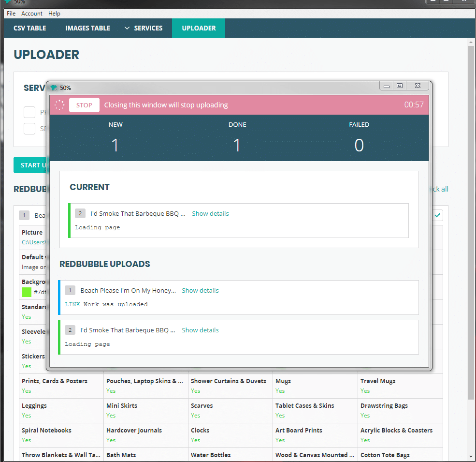Switch to the IMAGES TABLE tab

(87, 28)
